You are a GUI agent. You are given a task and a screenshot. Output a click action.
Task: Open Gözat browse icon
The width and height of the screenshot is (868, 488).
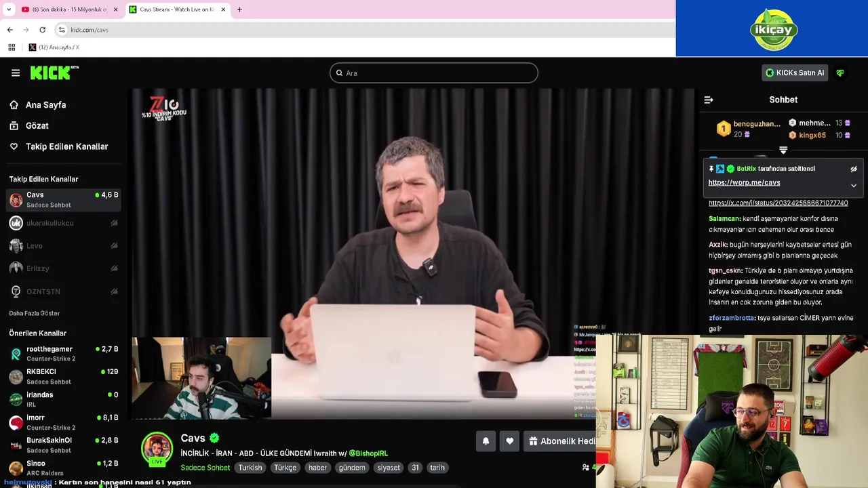(x=14, y=125)
